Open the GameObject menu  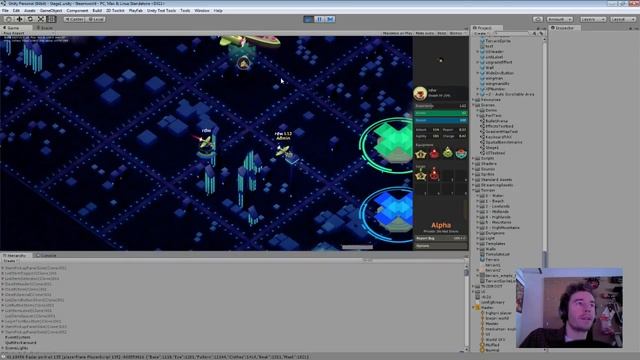pos(51,11)
